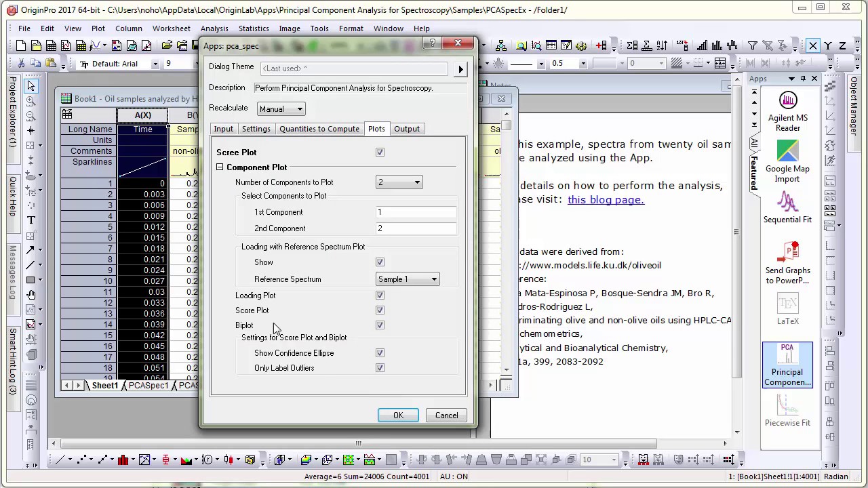The image size is (868, 488).
Task: Click the New Workbook toolbar icon
Action: 51,46
